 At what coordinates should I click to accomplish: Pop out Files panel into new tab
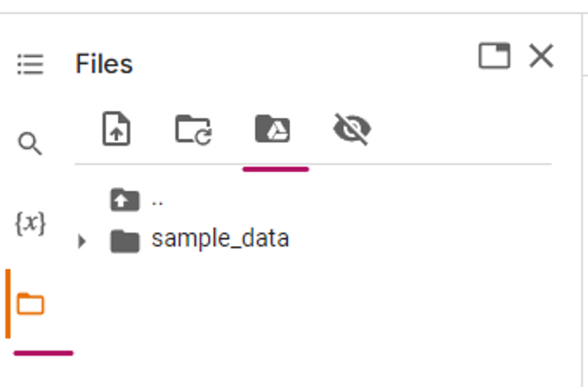click(x=494, y=56)
